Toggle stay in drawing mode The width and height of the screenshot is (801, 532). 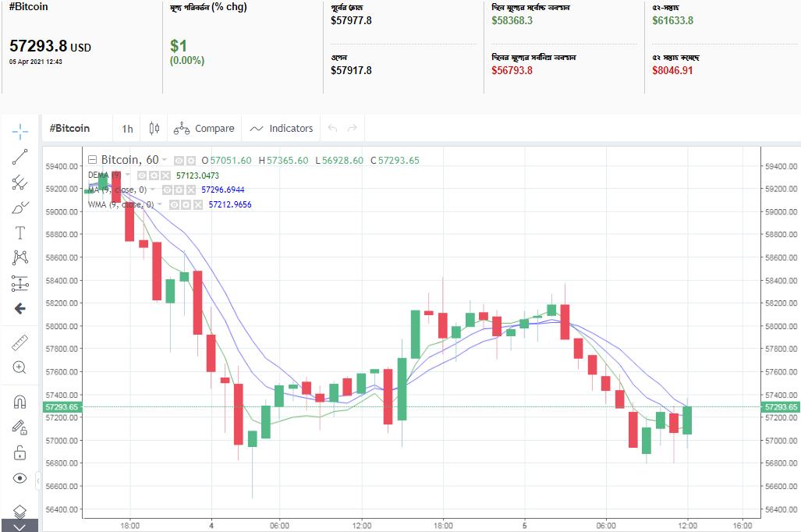pos(20,427)
